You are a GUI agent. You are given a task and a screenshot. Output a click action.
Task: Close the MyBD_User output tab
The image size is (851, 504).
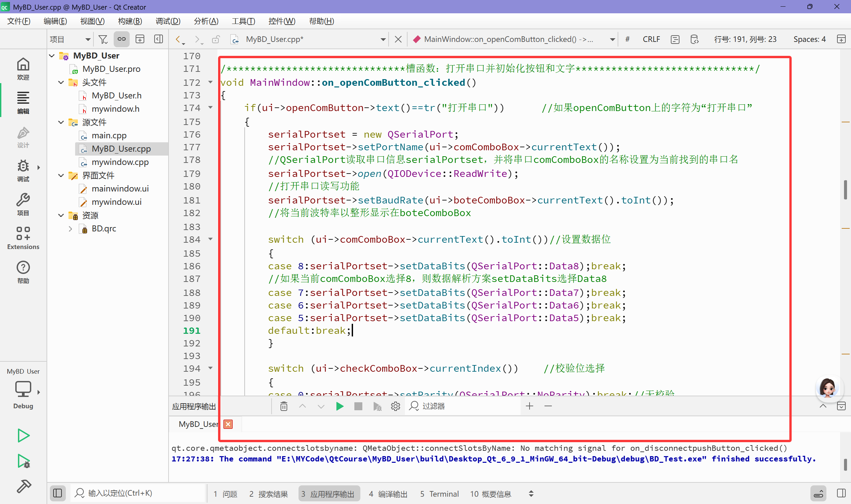(228, 424)
